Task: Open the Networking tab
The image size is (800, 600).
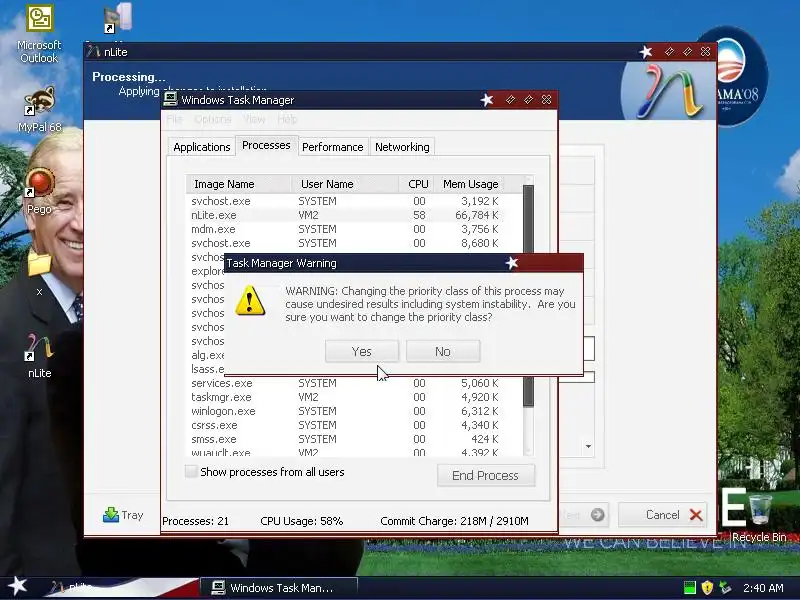Action: pos(402,147)
